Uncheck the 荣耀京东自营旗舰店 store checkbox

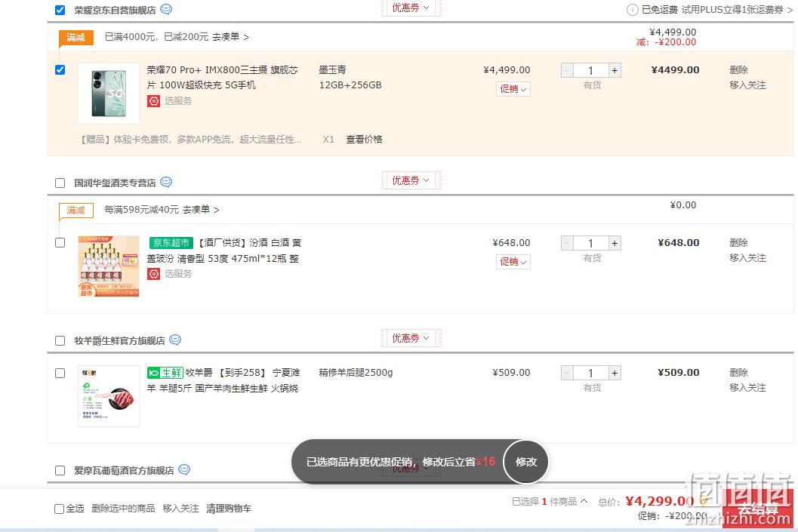click(x=60, y=10)
